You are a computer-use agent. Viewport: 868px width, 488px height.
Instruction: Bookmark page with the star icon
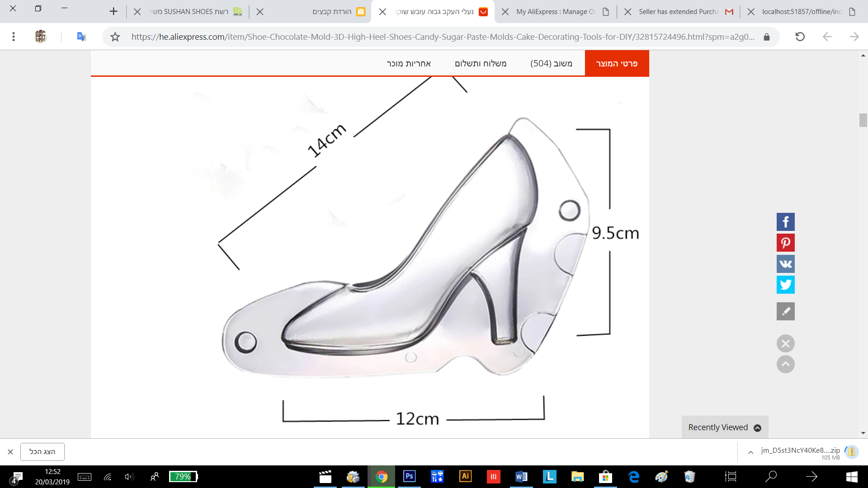click(x=115, y=37)
